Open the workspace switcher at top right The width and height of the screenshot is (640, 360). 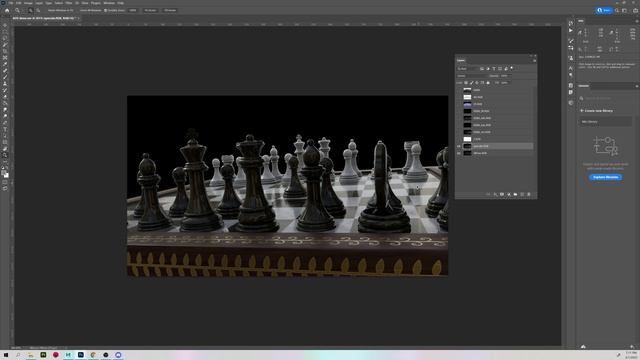(x=624, y=10)
